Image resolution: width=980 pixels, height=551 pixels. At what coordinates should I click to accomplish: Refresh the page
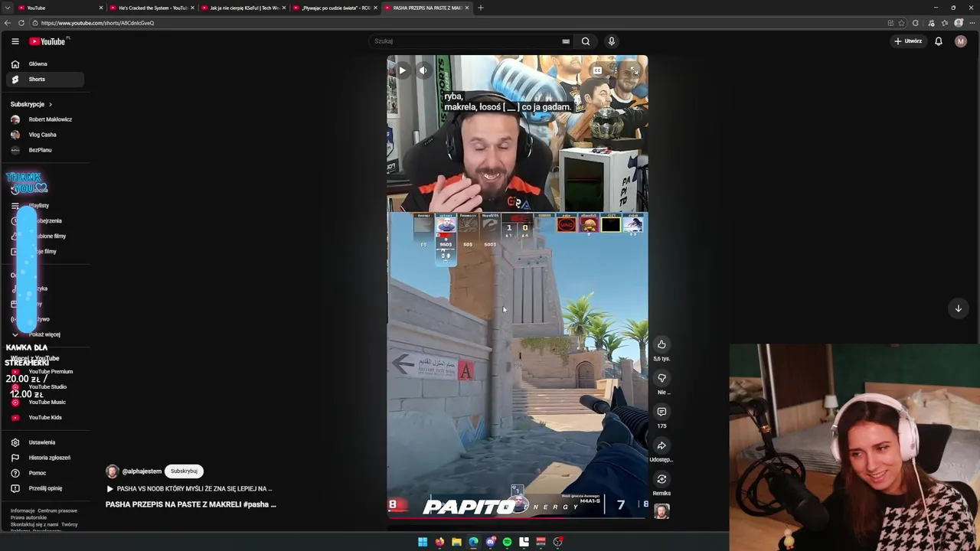pos(21,23)
